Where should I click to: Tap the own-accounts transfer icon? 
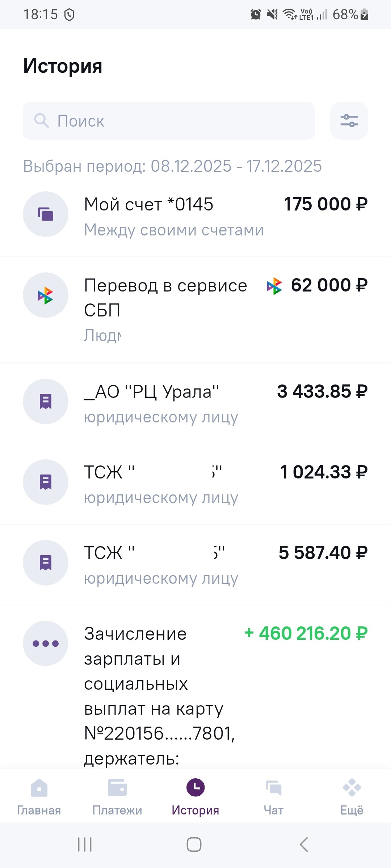pyautogui.click(x=46, y=214)
